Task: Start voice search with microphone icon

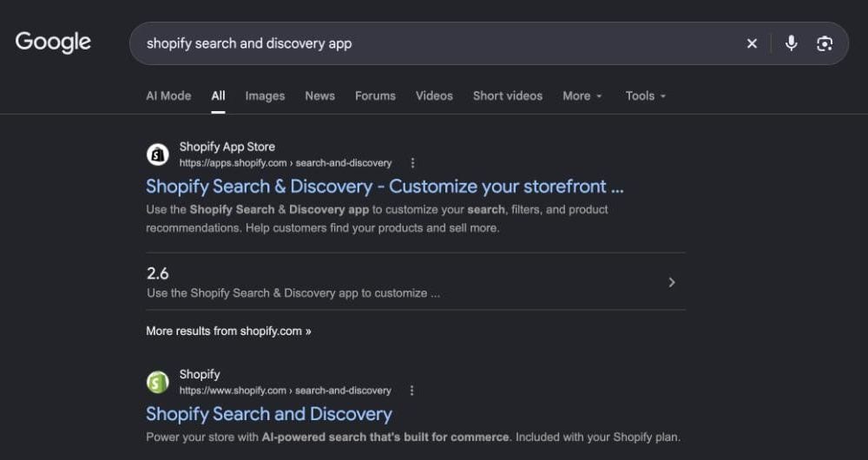Action: (x=791, y=43)
